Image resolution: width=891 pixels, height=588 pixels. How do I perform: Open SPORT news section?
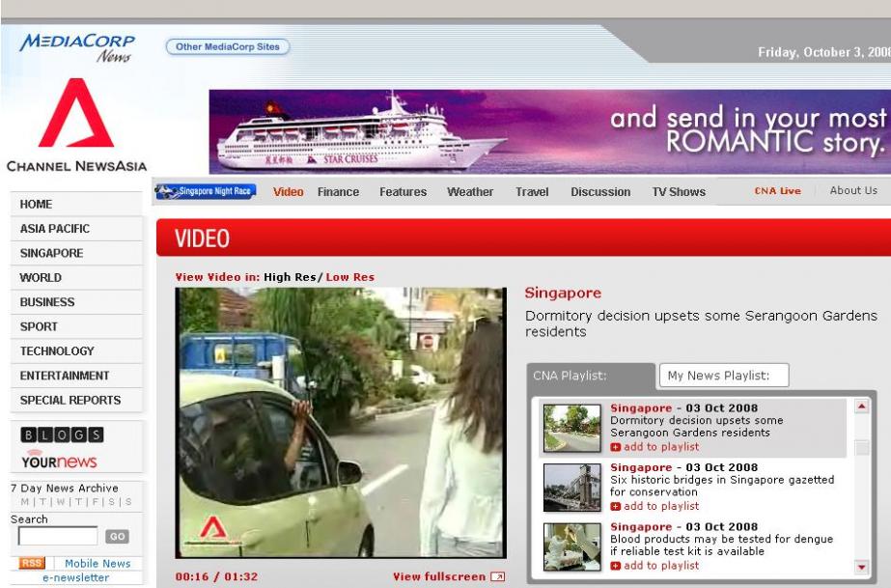76,326
